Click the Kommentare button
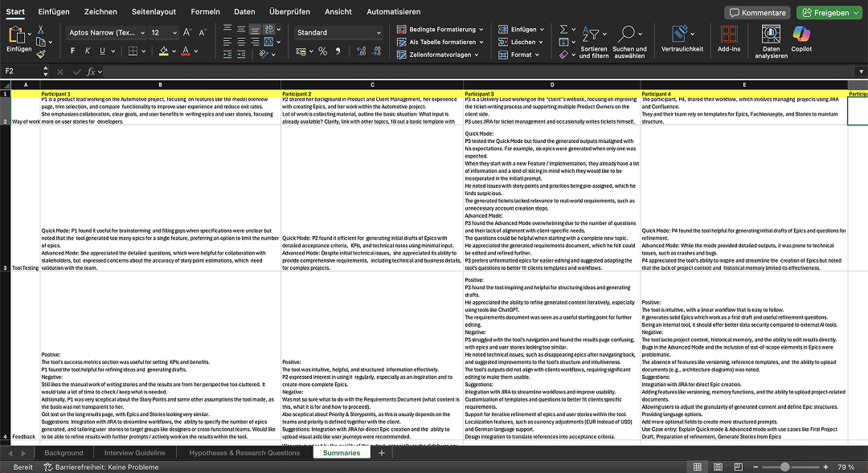 758,13
